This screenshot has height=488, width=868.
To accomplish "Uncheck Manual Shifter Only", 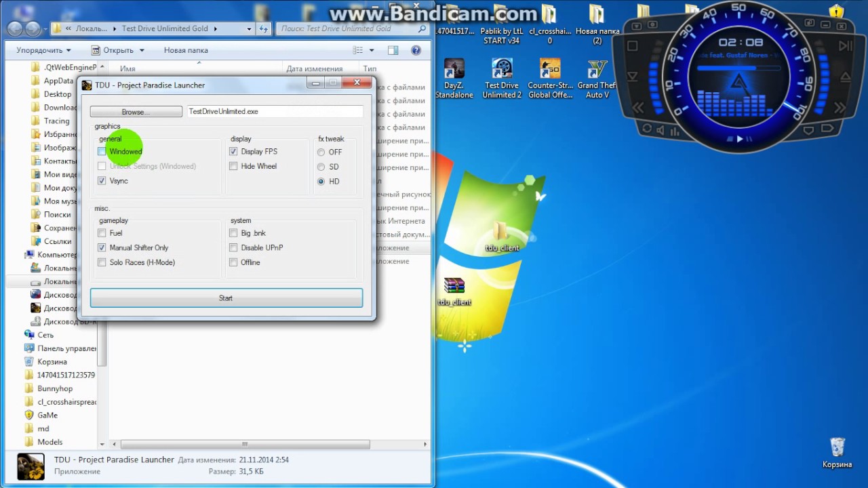I will click(x=102, y=248).
